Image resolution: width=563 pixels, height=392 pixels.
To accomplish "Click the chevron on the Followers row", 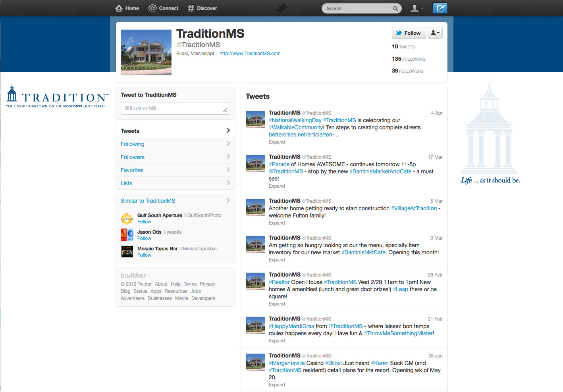I will click(228, 157).
